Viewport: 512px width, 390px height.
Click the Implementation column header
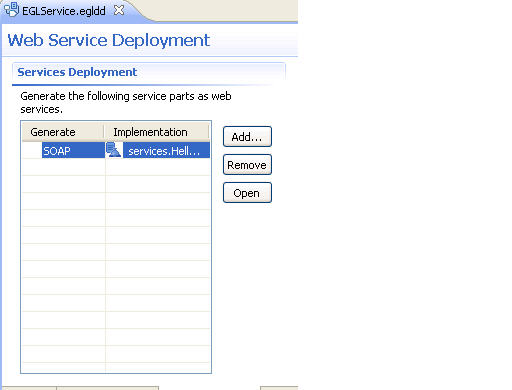tap(157, 132)
